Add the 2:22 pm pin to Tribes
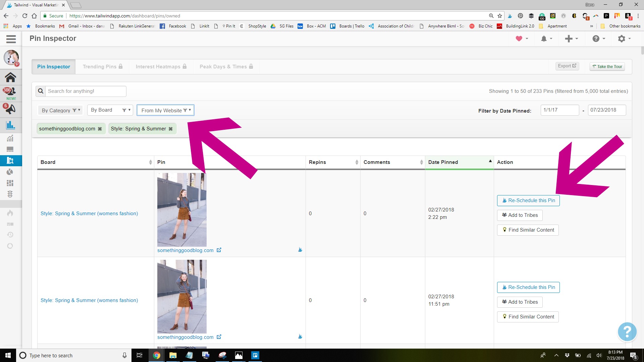Image resolution: width=644 pixels, height=362 pixels. pyautogui.click(x=520, y=215)
